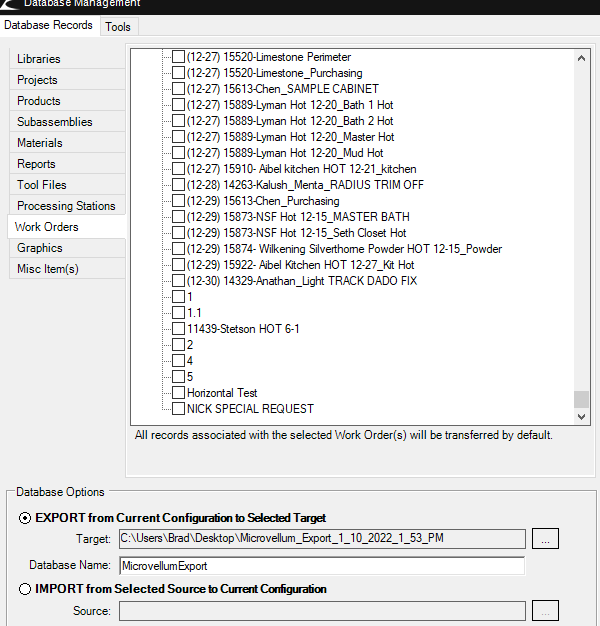
Task: Select IMPORT from Selected Source radio
Action: point(25,589)
